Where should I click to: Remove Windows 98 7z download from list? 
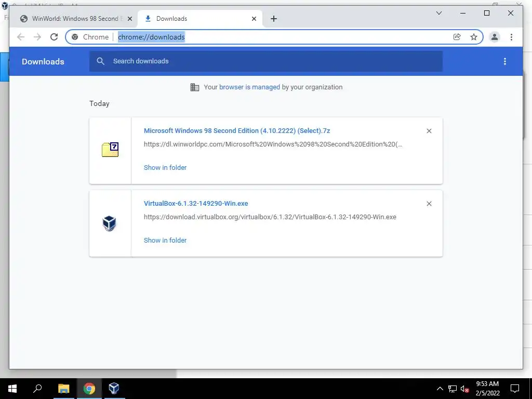coord(429,131)
